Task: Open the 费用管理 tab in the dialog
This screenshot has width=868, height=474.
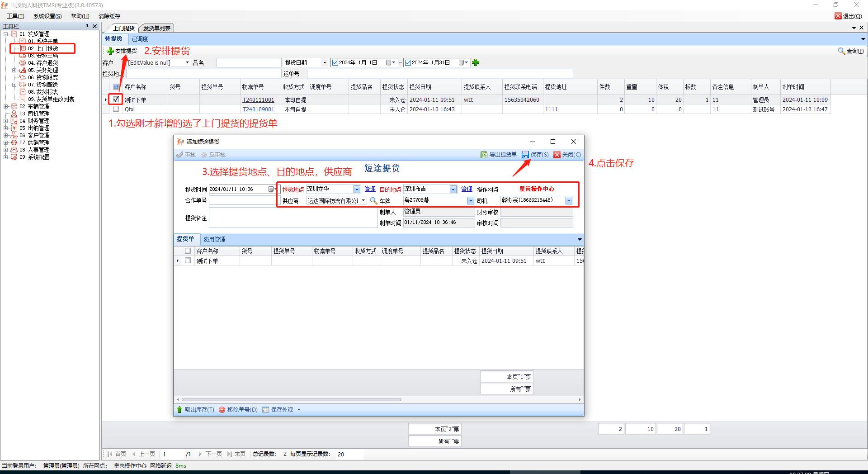Action: point(214,239)
